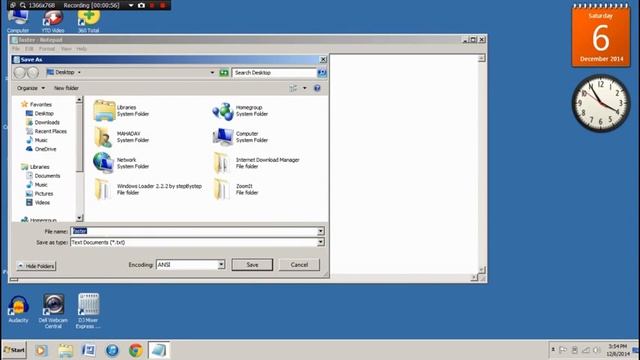Click the Search Desktop field
Viewport: 640px width, 360px height.
click(274, 73)
